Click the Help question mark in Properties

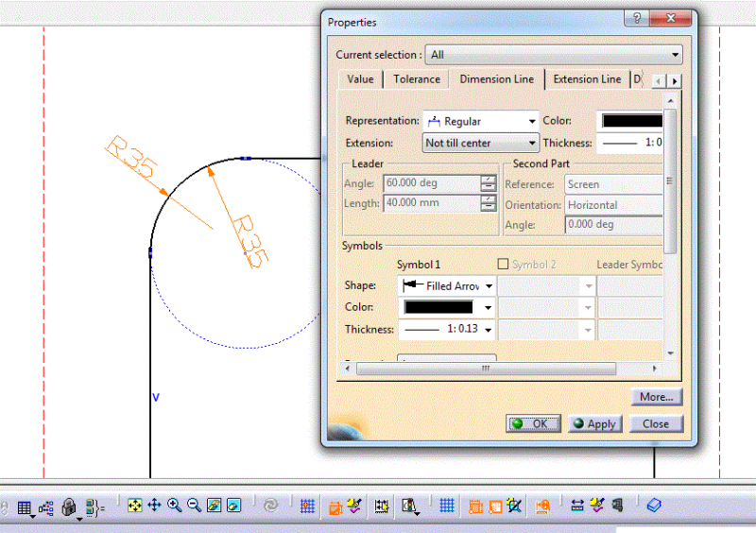point(636,18)
